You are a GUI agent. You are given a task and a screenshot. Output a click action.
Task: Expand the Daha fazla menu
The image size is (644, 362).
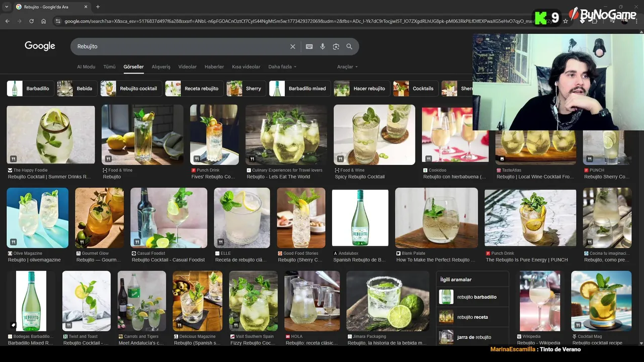282,67
